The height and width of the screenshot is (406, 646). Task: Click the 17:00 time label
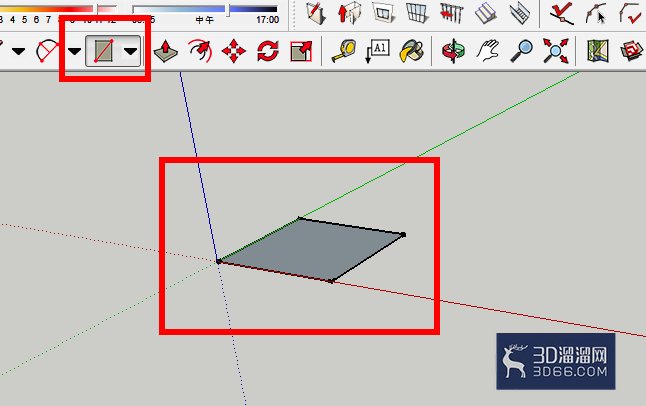267,20
